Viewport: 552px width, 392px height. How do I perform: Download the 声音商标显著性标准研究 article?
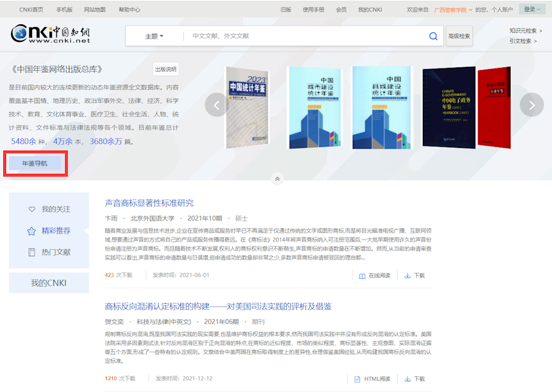click(x=415, y=276)
